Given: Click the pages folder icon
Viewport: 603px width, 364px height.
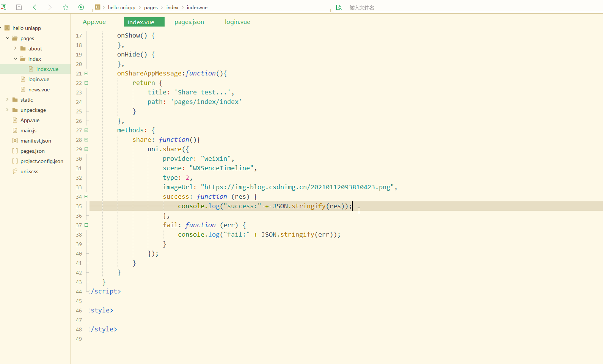Looking at the screenshot, I should tap(15, 38).
